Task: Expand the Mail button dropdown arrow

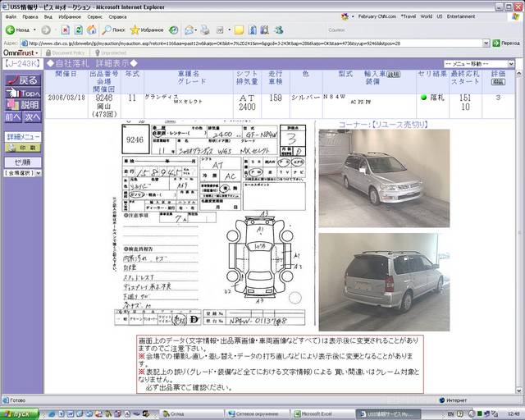Action: coord(195,30)
